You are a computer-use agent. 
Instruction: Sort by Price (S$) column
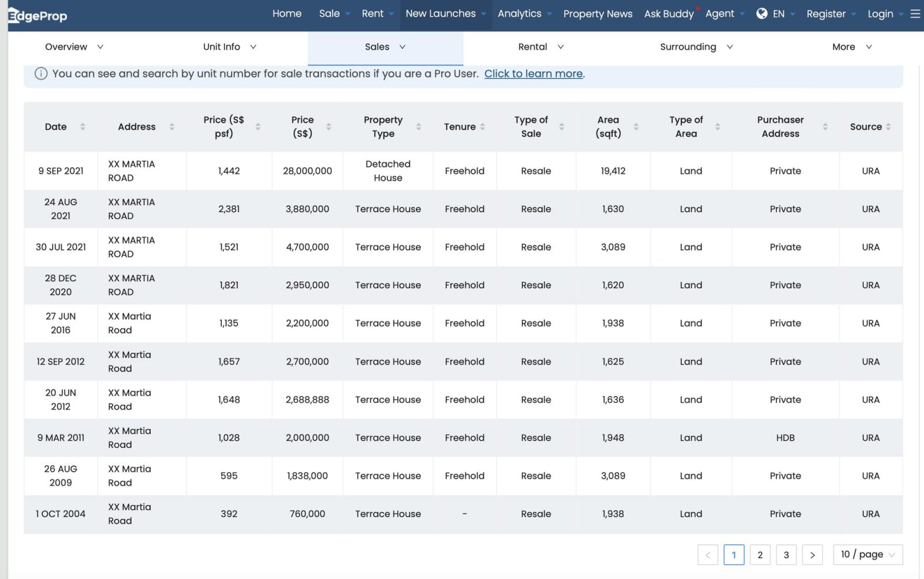329,127
